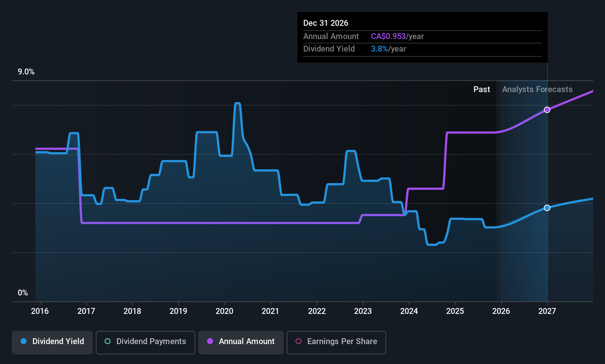Switch to the Past section of the chart
Screen dimensions: 605x364
click(482, 89)
